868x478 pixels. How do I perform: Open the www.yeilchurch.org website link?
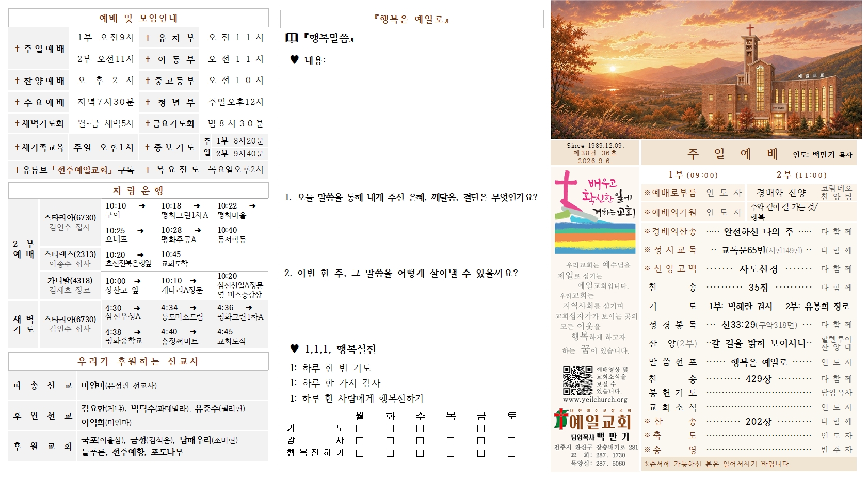point(595,400)
